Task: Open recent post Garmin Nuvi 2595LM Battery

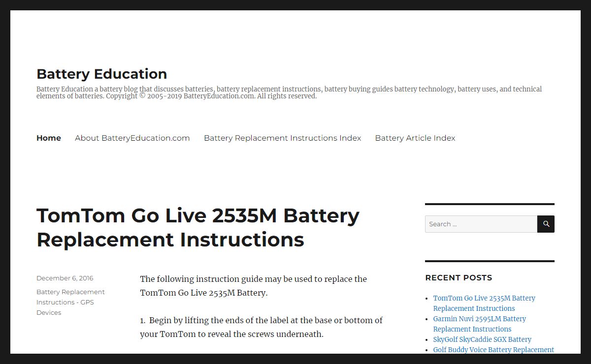Action: [x=480, y=324]
